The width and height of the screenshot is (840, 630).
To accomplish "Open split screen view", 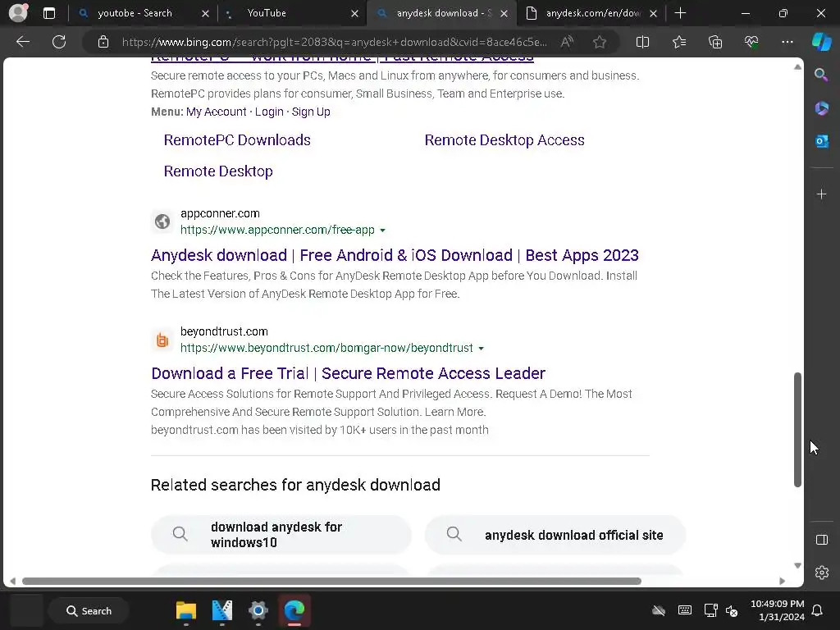I will click(x=642, y=42).
